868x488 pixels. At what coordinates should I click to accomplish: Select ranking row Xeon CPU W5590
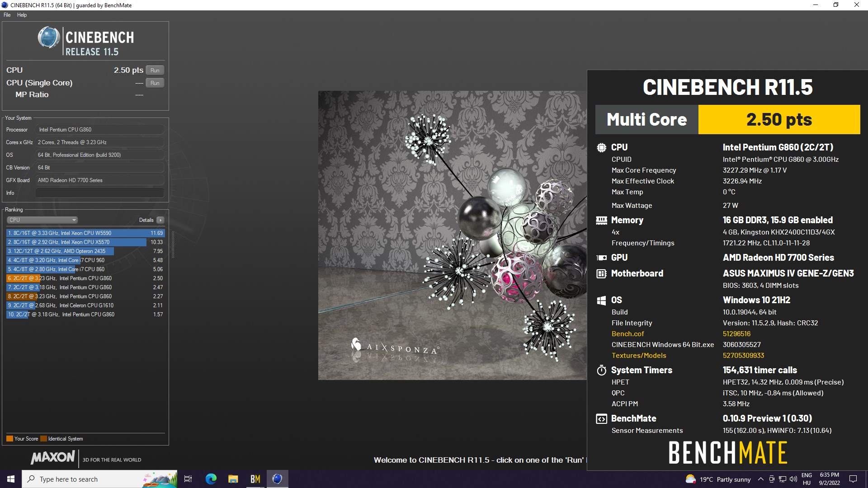click(85, 233)
